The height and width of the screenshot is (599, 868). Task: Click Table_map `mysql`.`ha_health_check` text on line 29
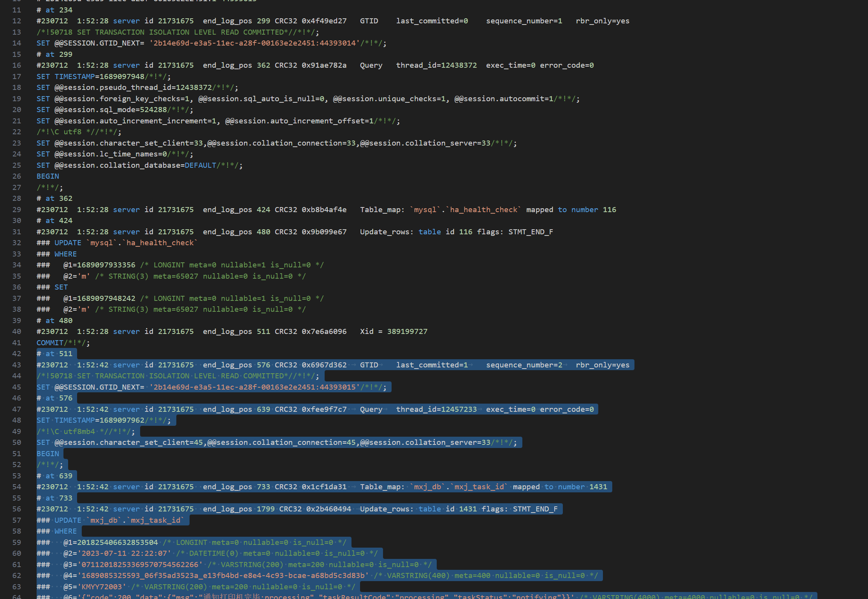pyautogui.click(x=488, y=210)
